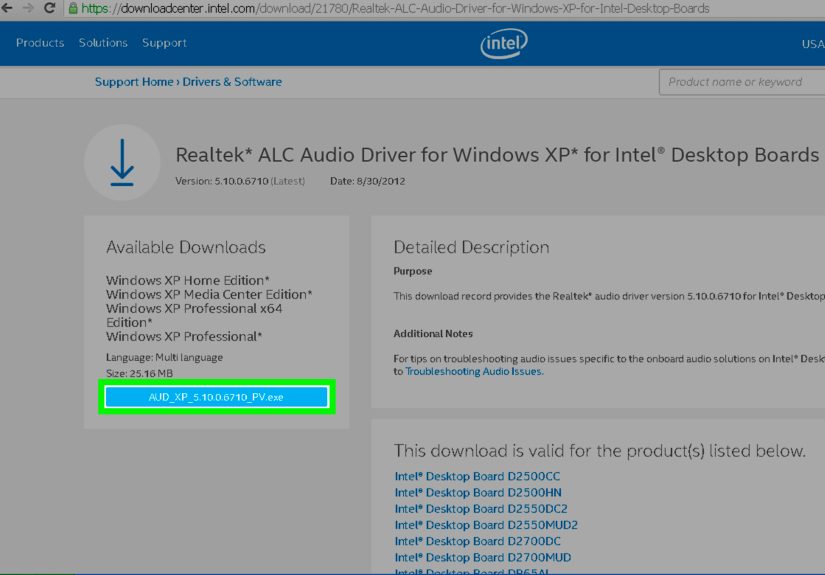
Task: Open the Solutions menu
Action: [103, 43]
